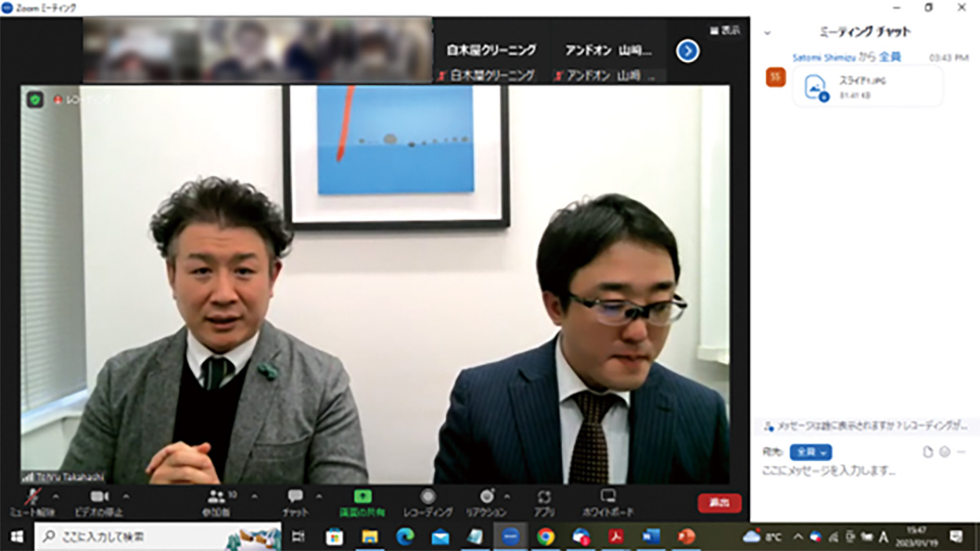This screenshot has width=980, height=551.
Task: Open Microsoft Word from taskbar
Action: 651,536
